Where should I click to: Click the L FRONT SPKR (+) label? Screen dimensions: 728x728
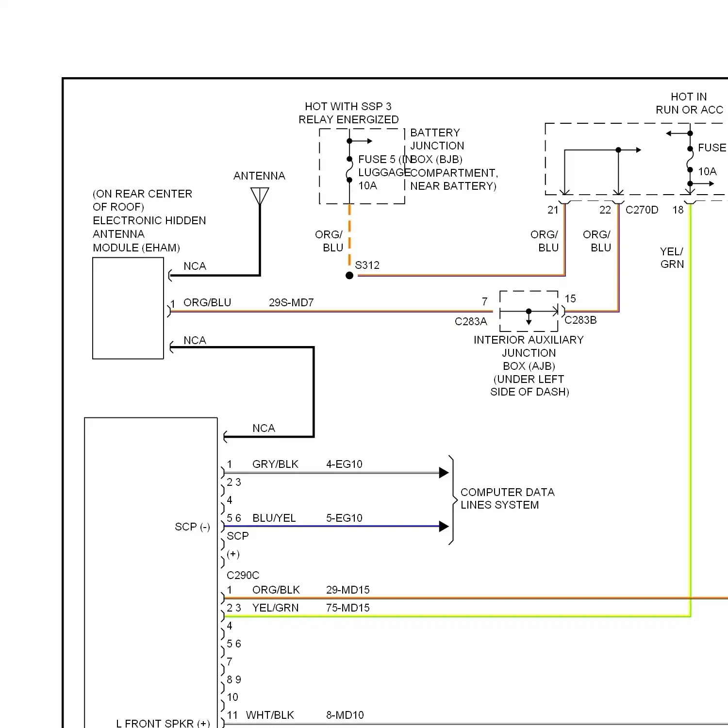163,723
